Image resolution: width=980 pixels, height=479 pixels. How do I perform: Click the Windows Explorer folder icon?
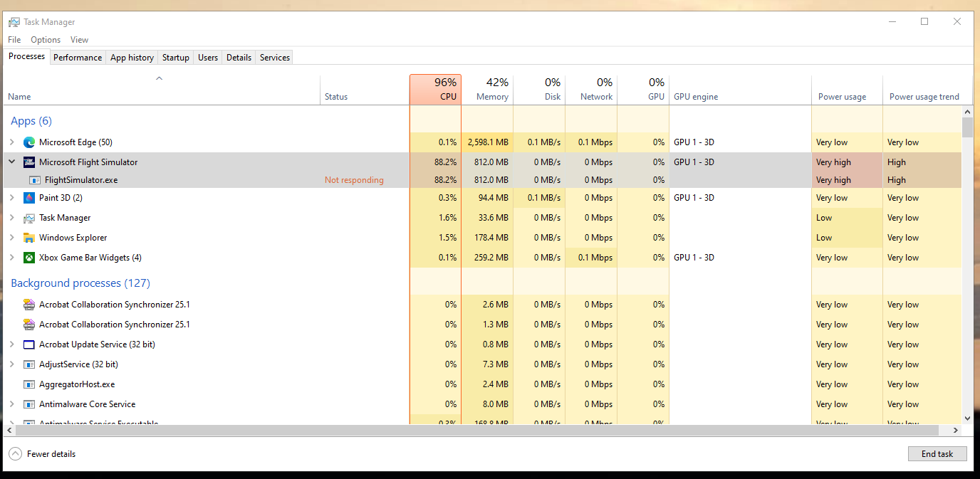point(28,237)
